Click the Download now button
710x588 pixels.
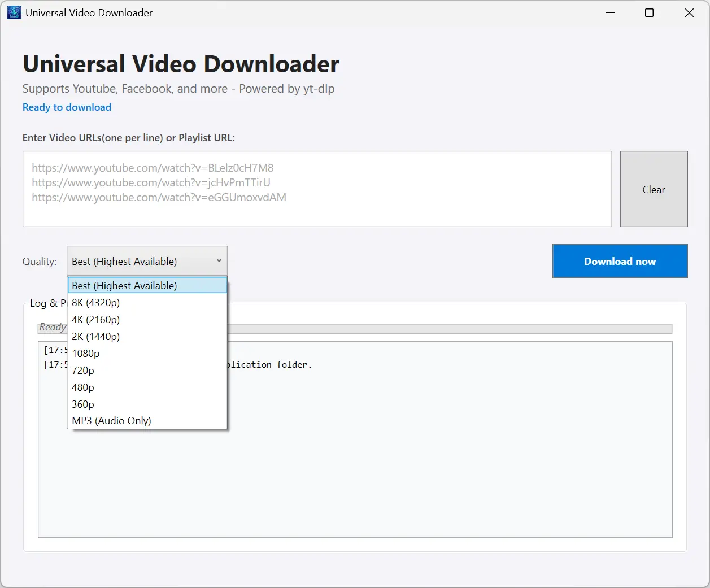620,261
